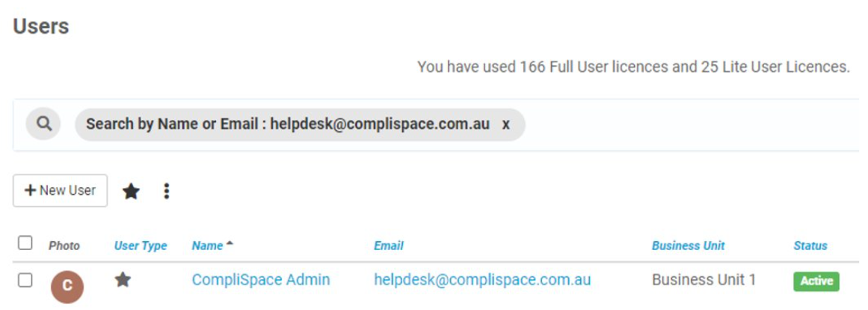Click the green Active status badge
The height and width of the screenshot is (310, 868).
(816, 281)
